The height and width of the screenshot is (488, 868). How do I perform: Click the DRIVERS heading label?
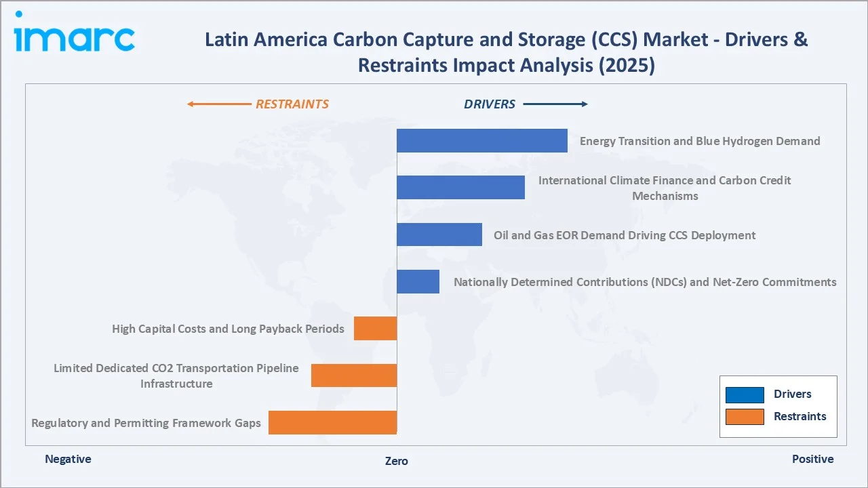(x=490, y=104)
